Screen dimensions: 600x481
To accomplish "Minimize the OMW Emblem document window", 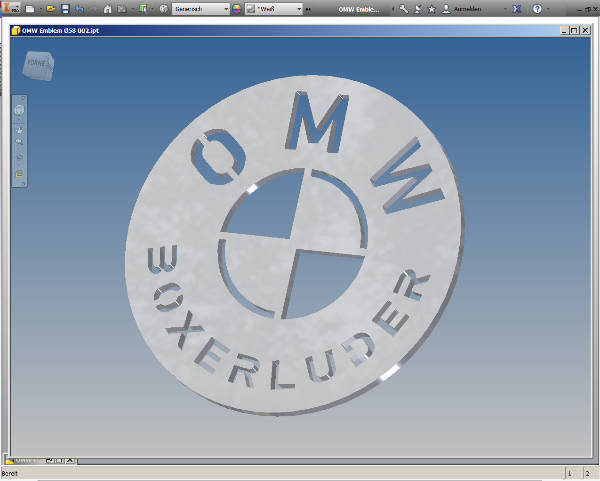I will (564, 30).
